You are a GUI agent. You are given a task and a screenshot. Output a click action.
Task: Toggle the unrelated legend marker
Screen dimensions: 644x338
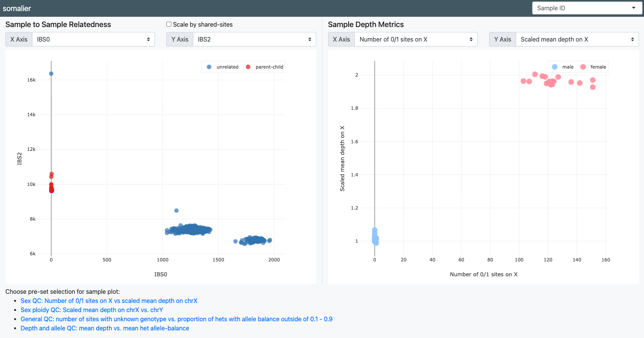[x=209, y=67]
